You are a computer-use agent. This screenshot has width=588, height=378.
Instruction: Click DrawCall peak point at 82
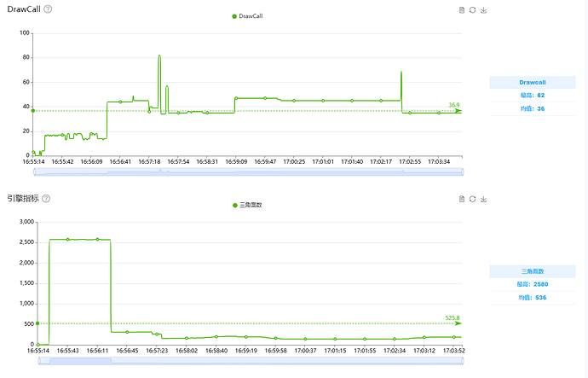click(x=159, y=55)
